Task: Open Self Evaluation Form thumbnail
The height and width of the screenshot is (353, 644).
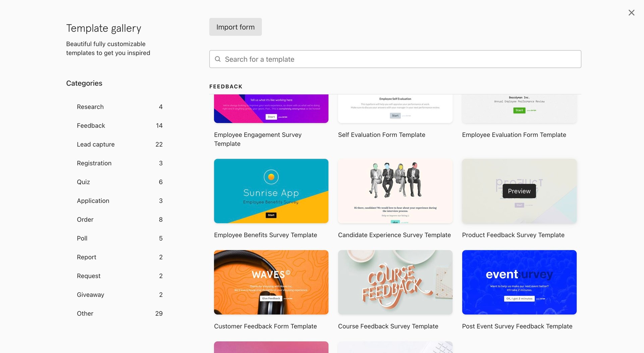Action: point(395,109)
